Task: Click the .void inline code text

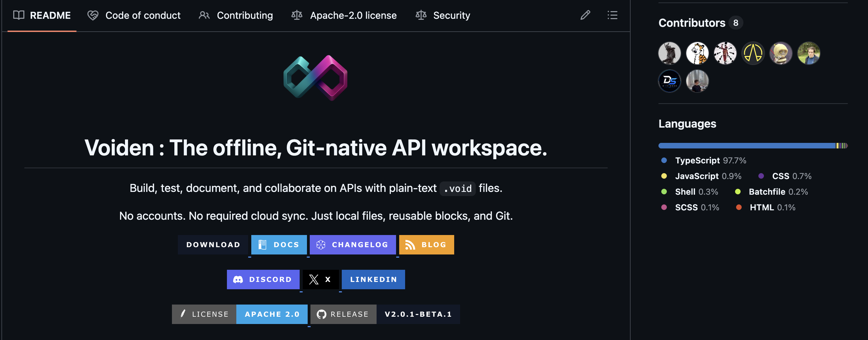Action: click(458, 189)
